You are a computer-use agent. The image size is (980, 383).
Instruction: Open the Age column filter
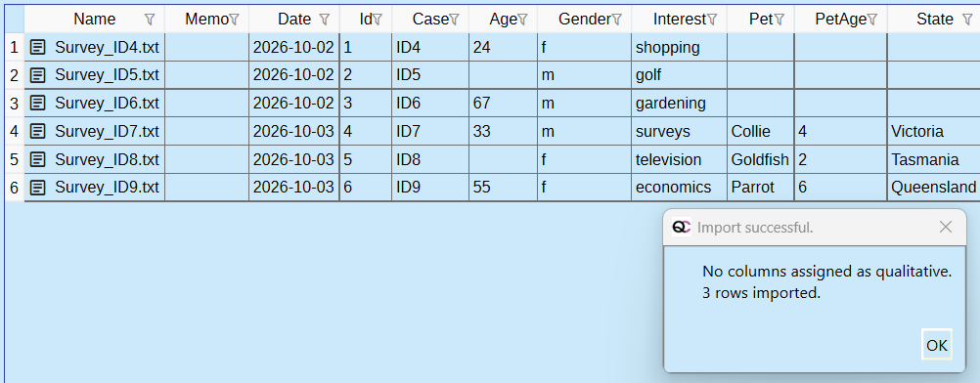tap(522, 20)
